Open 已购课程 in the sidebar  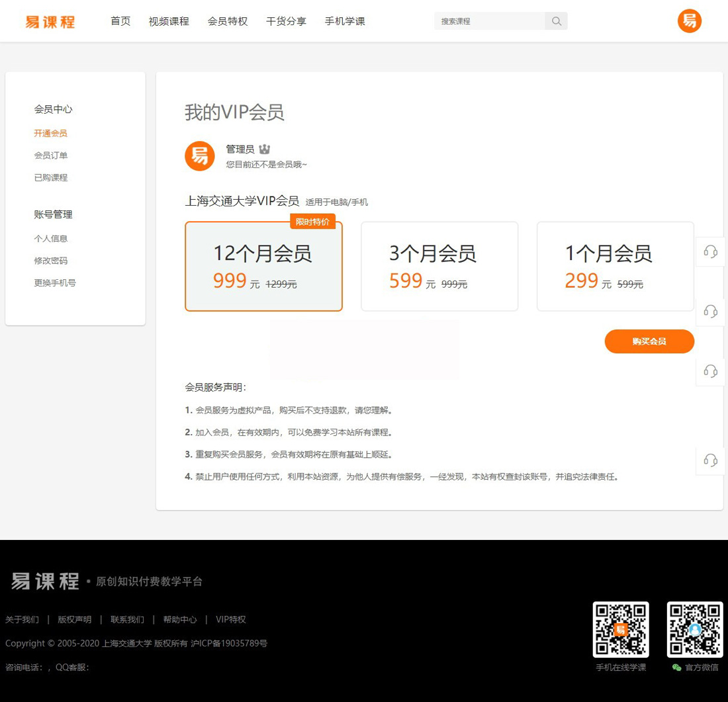coord(51,177)
